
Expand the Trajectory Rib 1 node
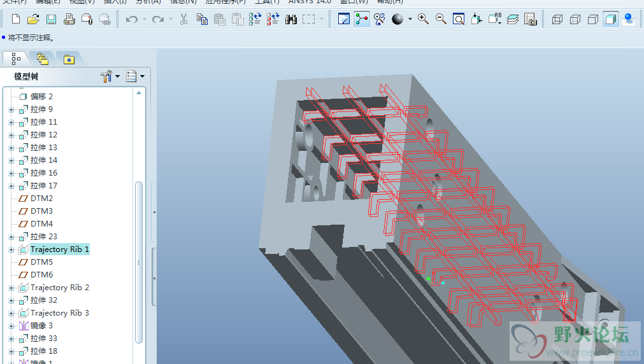pyautogui.click(x=11, y=249)
